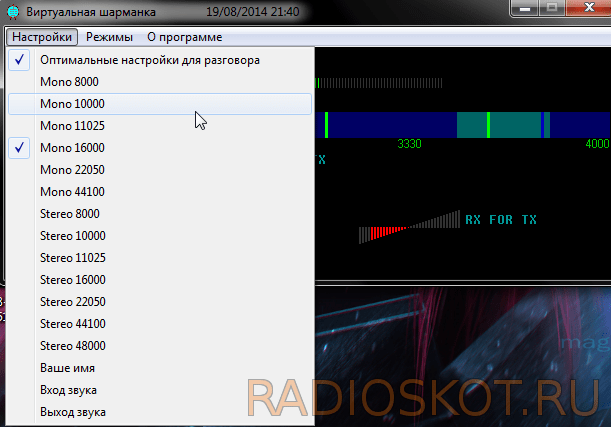Open the Режимы menu
The height and width of the screenshot is (427, 611).
point(109,37)
